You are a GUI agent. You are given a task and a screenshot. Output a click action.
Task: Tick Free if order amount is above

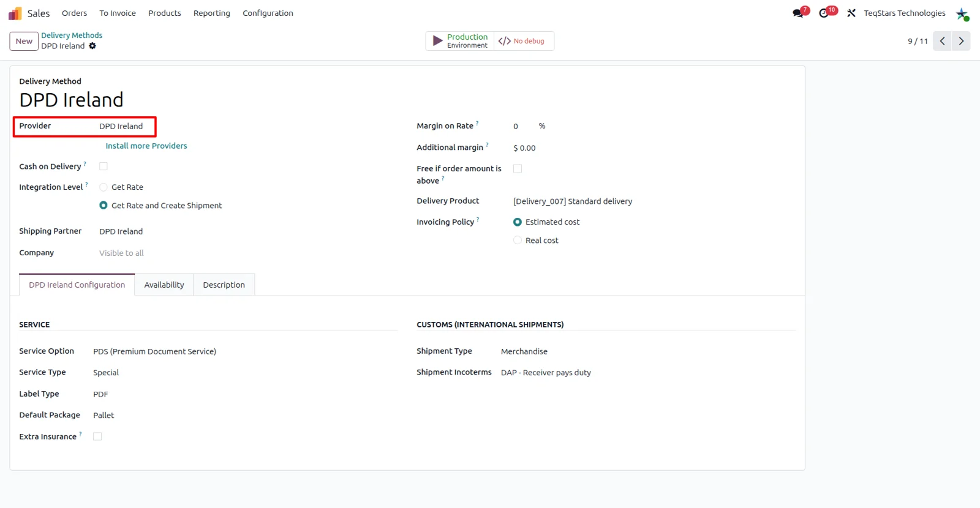[x=518, y=169]
